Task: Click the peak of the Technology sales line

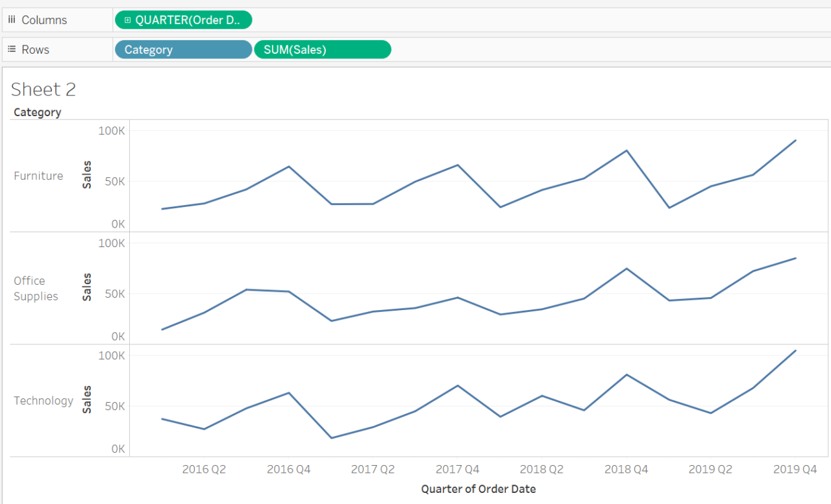Action: pos(795,350)
